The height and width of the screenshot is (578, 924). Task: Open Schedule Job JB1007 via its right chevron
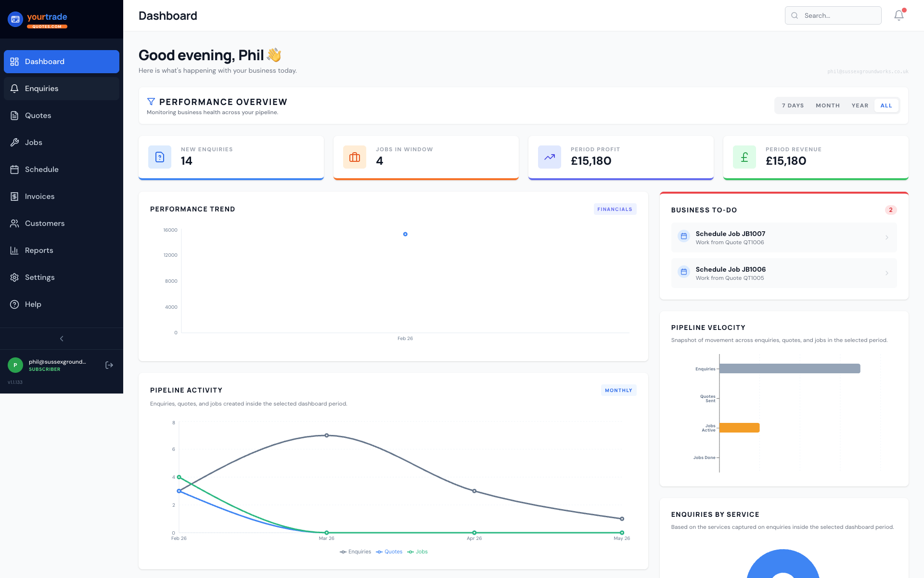pos(887,237)
